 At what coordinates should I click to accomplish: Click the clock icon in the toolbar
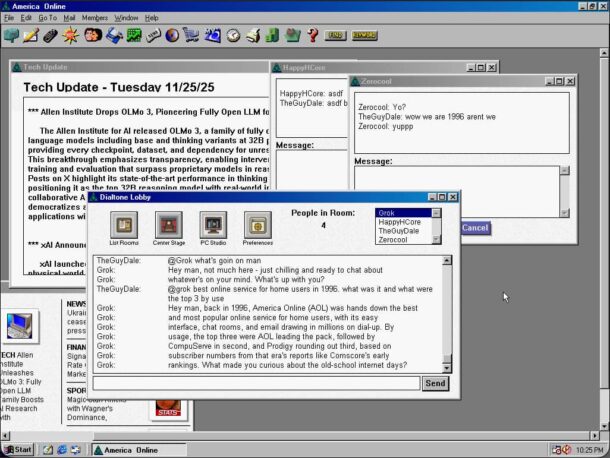pyautogui.click(x=232, y=36)
